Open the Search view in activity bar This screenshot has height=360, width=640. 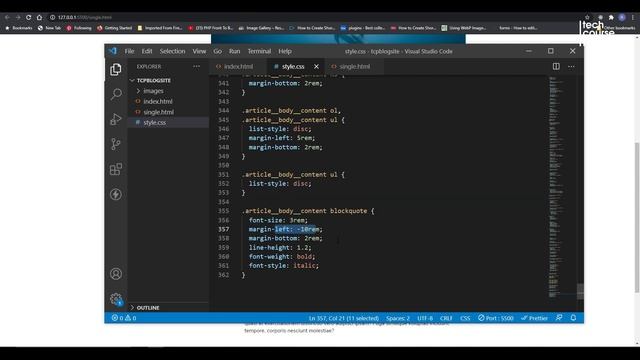pos(116,94)
